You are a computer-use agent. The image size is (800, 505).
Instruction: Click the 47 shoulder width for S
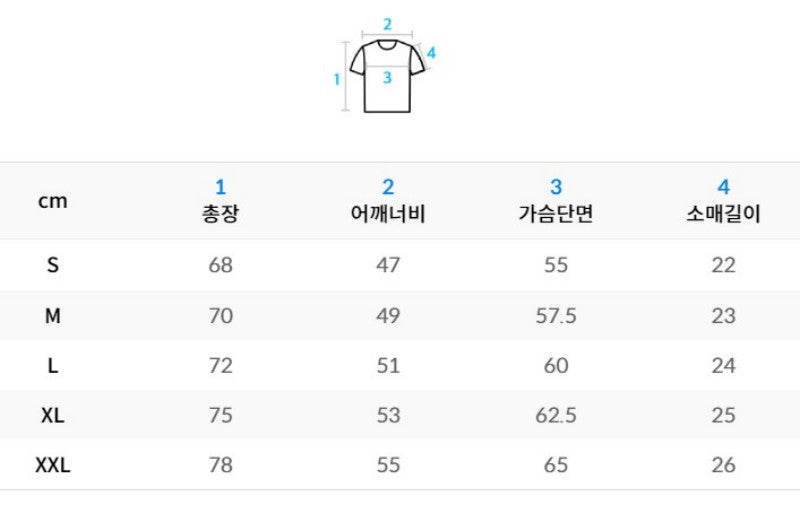pyautogui.click(x=388, y=265)
